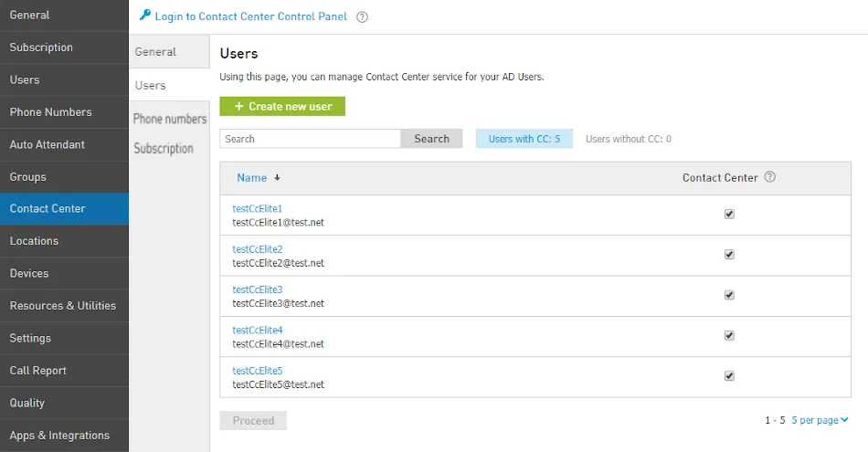This screenshot has height=452, width=868.
Task: Click the sort arrow next to Name
Action: coord(277,177)
